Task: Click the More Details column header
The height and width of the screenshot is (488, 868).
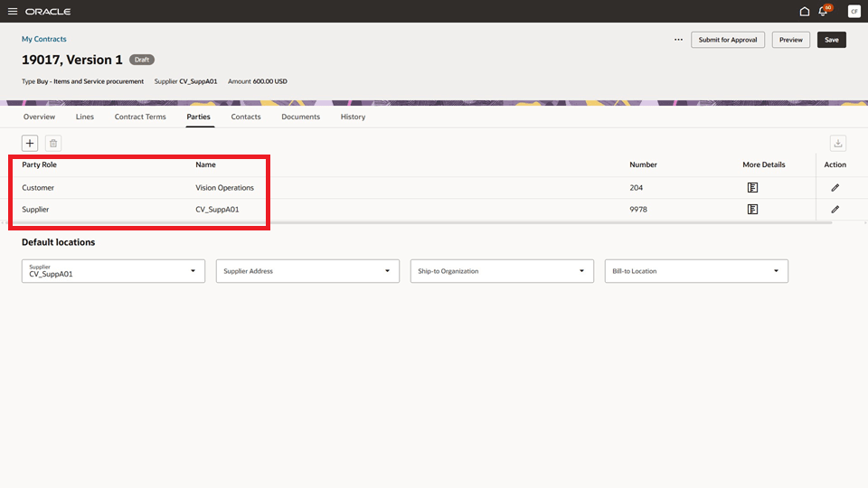Action: pos(763,164)
